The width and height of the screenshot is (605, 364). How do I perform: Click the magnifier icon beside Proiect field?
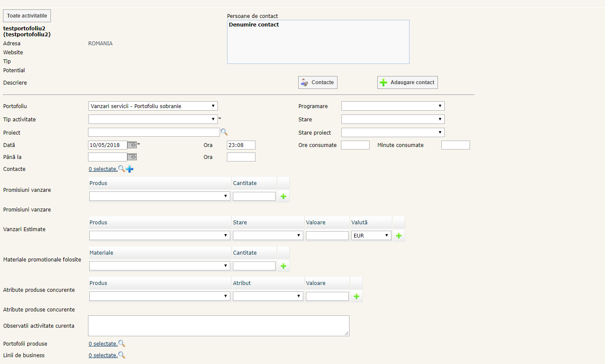224,132
